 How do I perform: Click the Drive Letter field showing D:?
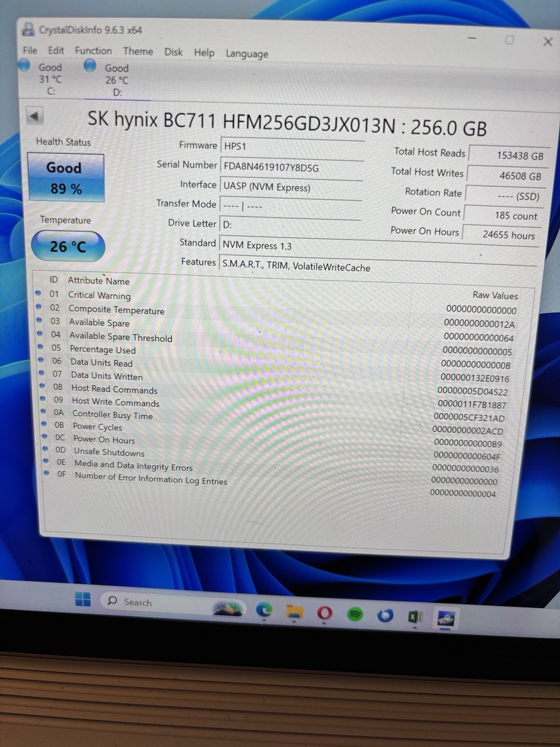point(291,226)
